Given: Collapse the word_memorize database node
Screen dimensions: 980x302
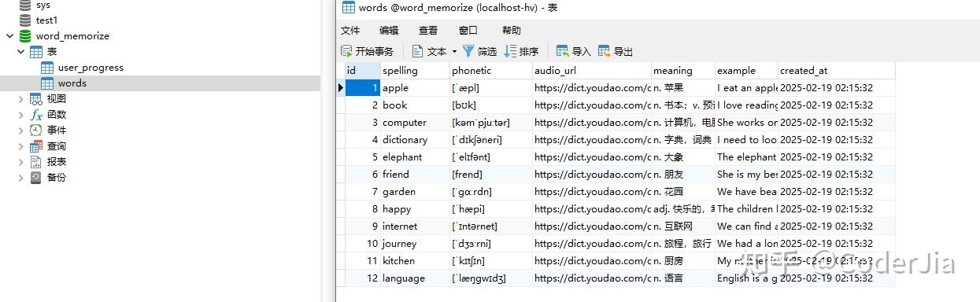Looking at the screenshot, I should (x=9, y=36).
